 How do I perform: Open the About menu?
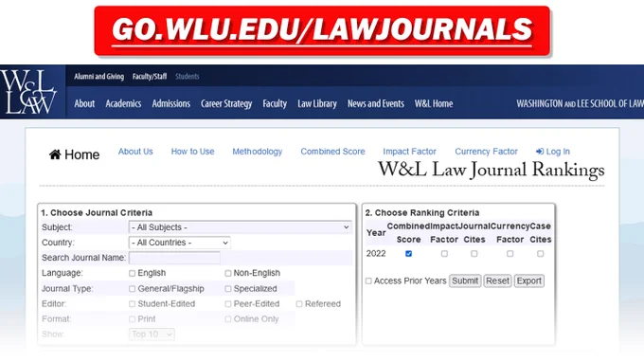(x=84, y=103)
